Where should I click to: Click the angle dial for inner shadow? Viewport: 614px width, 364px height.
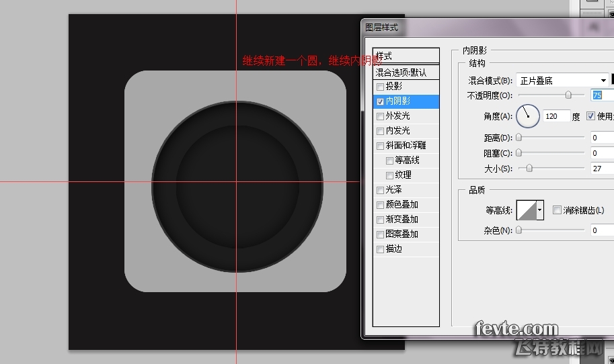[x=528, y=116]
